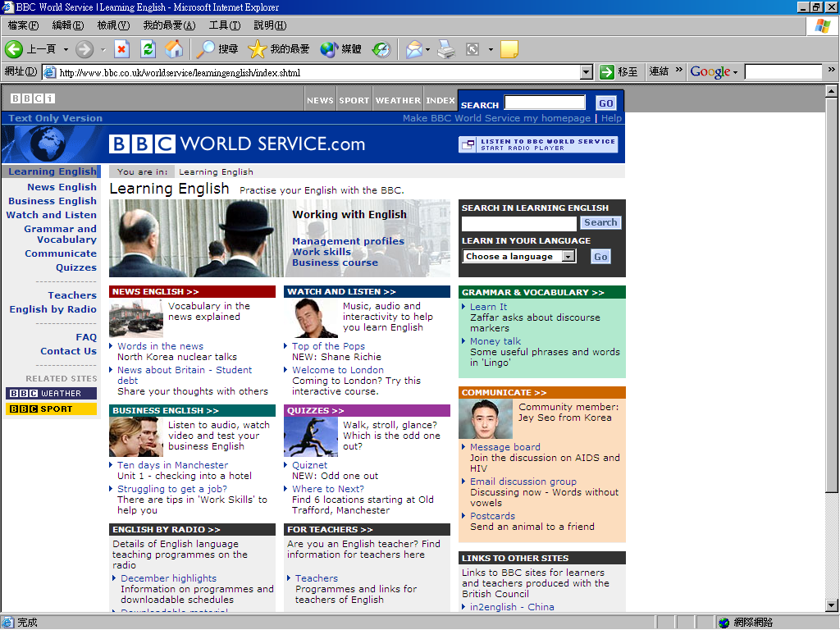
Task: Click the IE icon in the title bar
Action: tap(7, 7)
